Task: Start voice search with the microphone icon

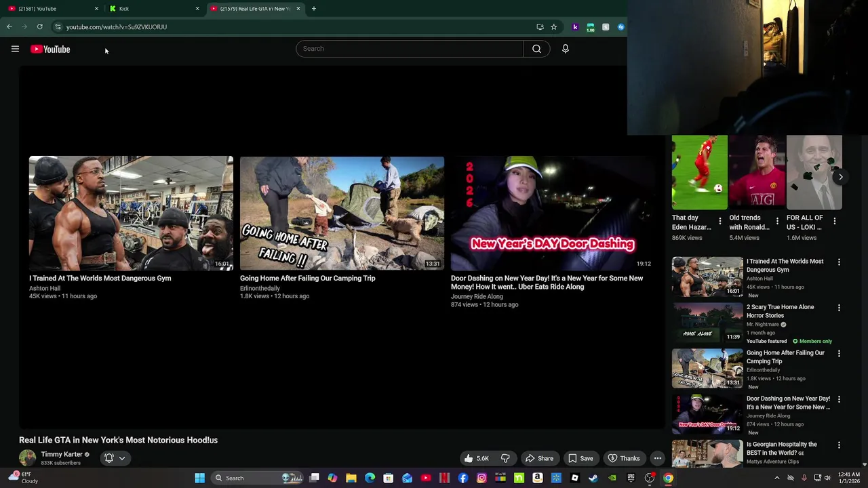Action: coord(565,49)
